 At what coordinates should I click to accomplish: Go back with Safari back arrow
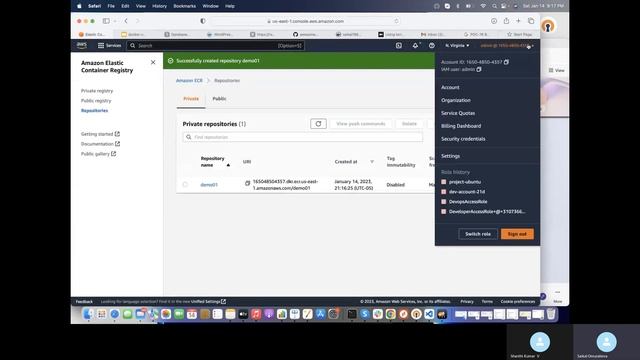click(x=126, y=21)
